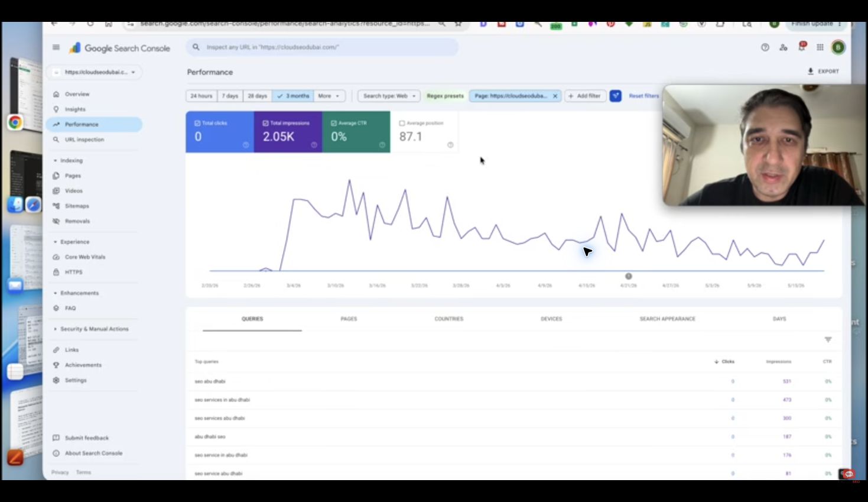Open the table filter rows icon

click(x=828, y=339)
